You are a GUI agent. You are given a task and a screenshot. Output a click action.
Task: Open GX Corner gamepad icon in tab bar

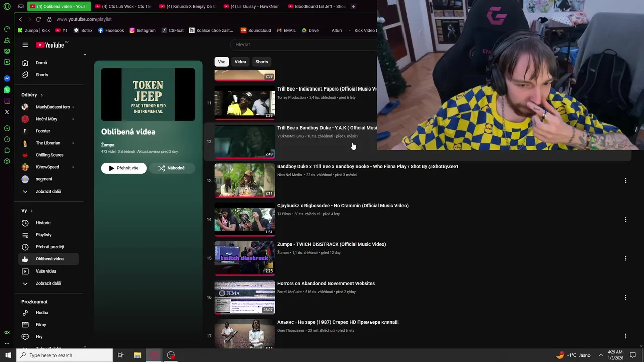pyautogui.click(x=21, y=6)
